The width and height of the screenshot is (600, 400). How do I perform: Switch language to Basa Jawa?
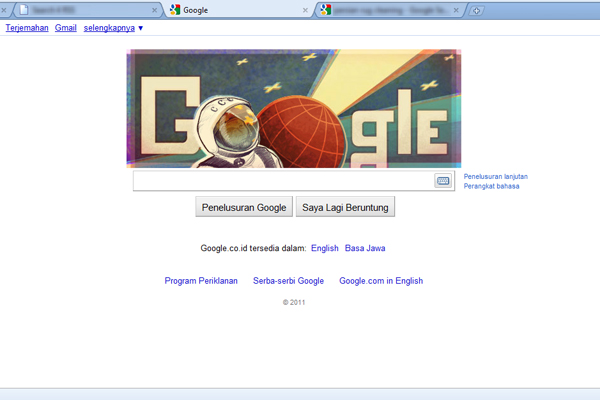[x=365, y=248]
